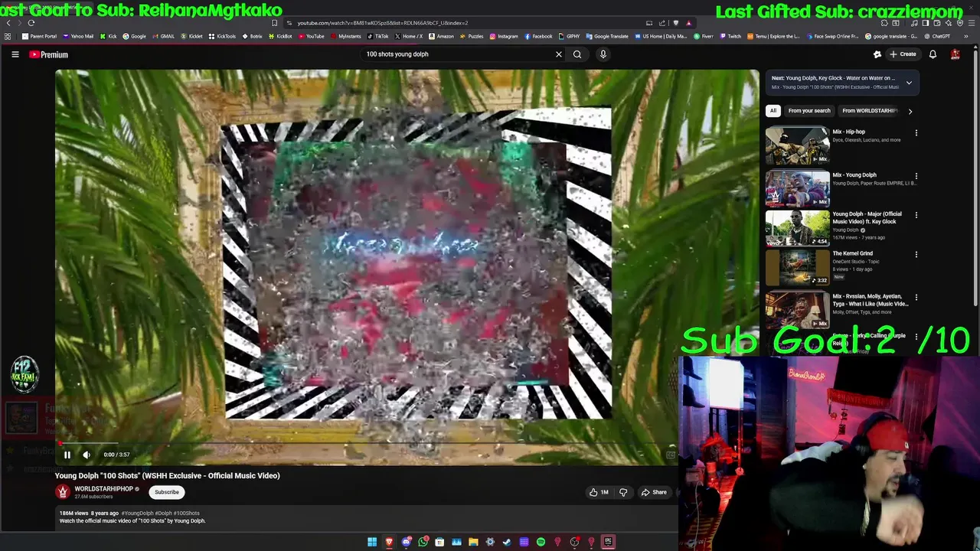Open the YouTube guide hamburger menu
Screen dimensions: 980x551
click(x=15, y=54)
